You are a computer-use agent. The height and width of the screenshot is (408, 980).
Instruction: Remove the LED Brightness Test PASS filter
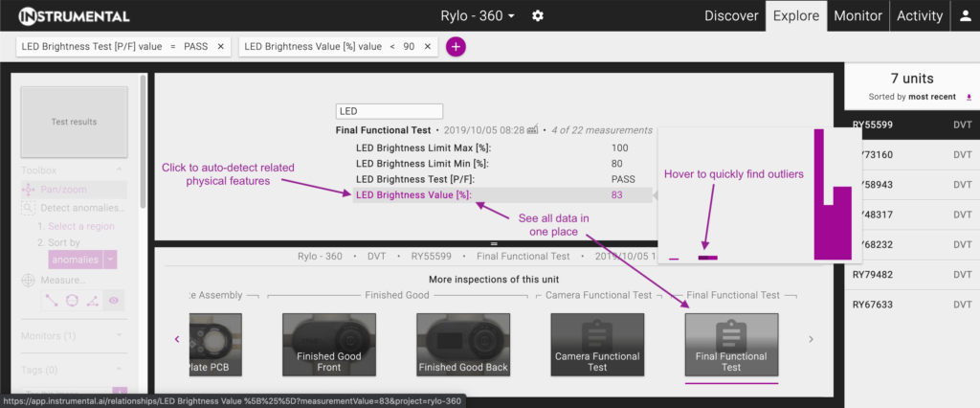click(221, 46)
